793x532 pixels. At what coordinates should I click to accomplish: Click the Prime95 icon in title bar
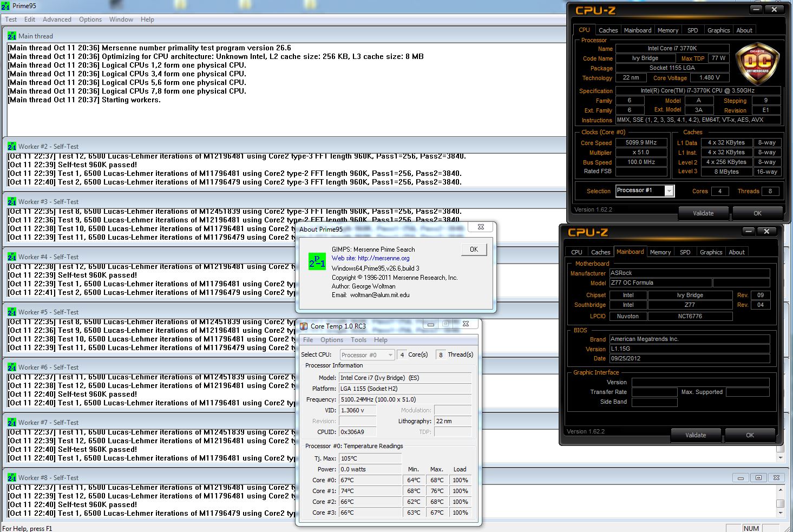(5, 6)
